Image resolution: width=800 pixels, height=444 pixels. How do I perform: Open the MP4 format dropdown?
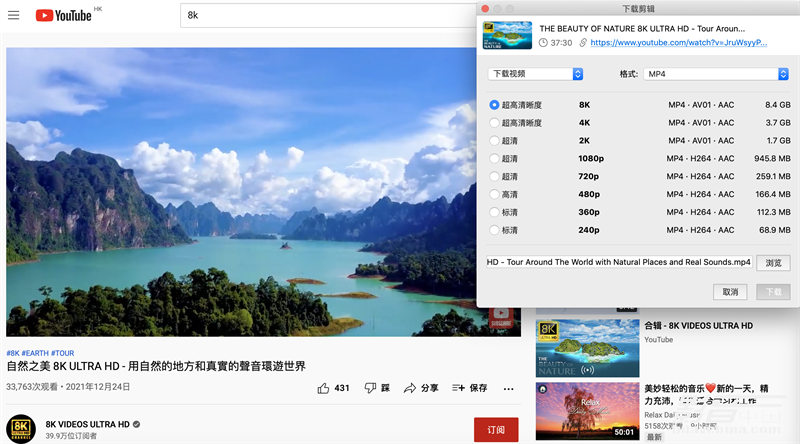[x=716, y=74]
